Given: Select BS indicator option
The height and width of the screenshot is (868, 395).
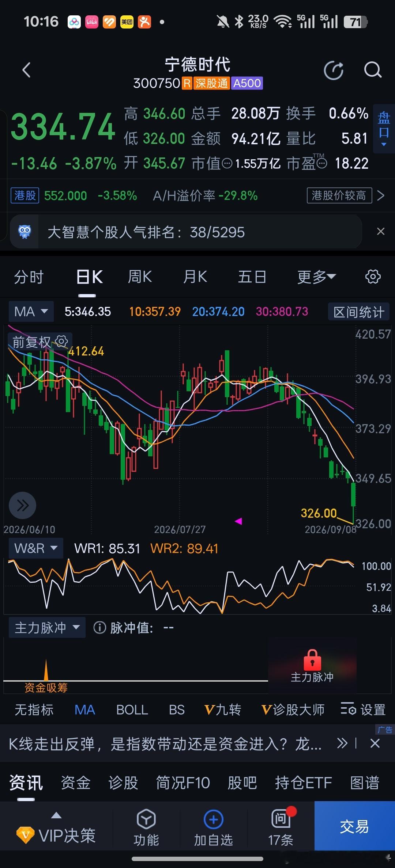Looking at the screenshot, I should pyautogui.click(x=177, y=709).
